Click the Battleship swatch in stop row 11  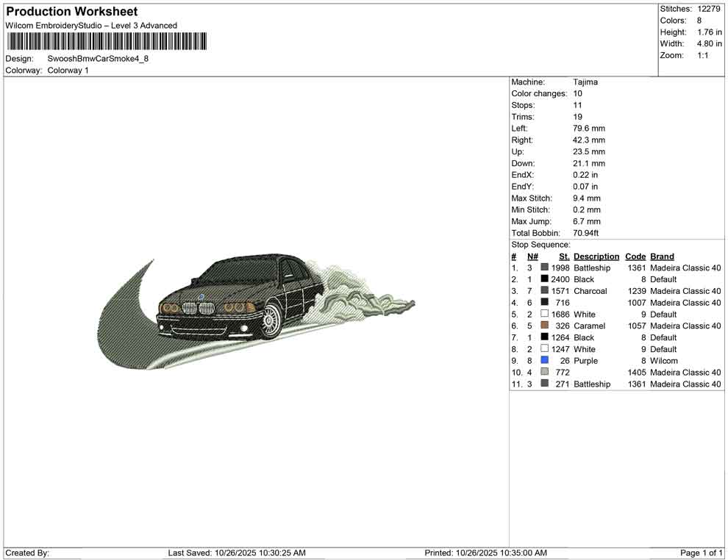pos(545,383)
